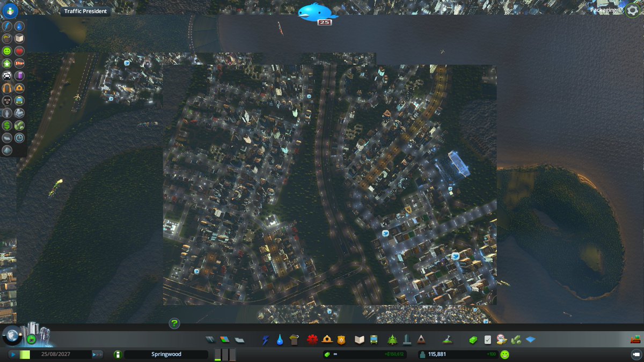Click the Chirper blue bird icon
This screenshot has height=362, width=644.
point(318,12)
